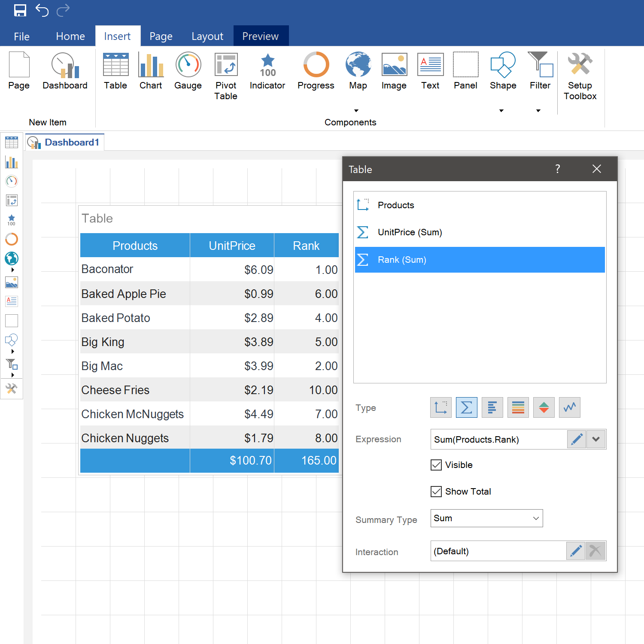Select Table tool in left sidebar

12,143
